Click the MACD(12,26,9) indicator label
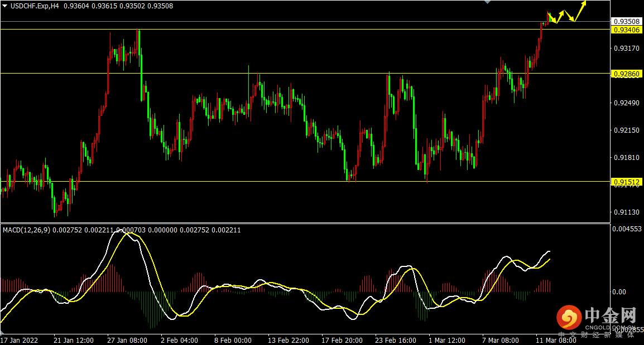The width and height of the screenshot is (644, 345). click(26, 230)
